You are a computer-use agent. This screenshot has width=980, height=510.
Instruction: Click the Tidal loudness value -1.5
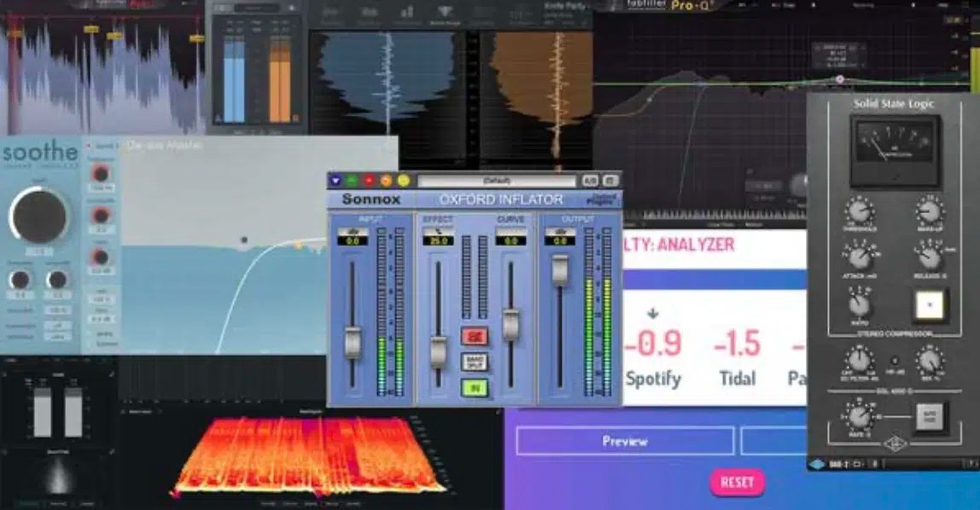point(738,344)
